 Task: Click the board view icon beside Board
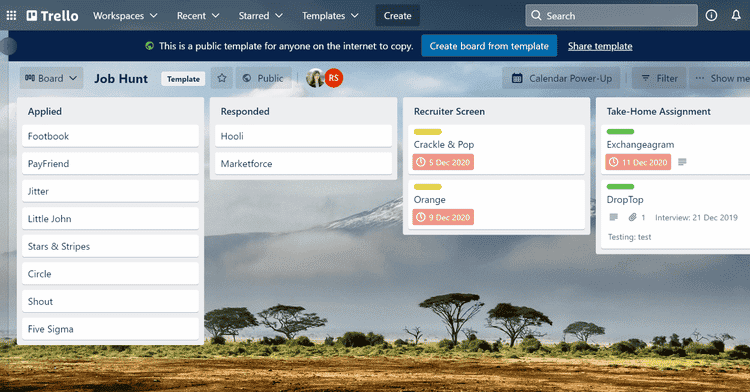pyautogui.click(x=30, y=78)
